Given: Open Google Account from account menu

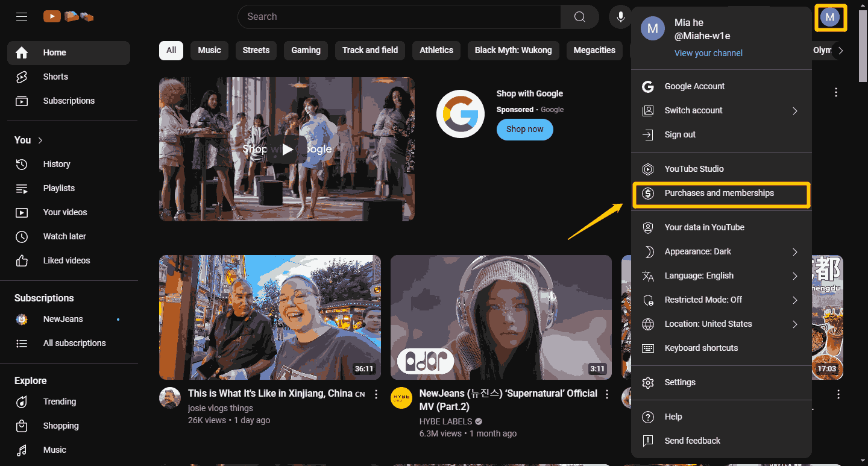Looking at the screenshot, I should (722, 86).
